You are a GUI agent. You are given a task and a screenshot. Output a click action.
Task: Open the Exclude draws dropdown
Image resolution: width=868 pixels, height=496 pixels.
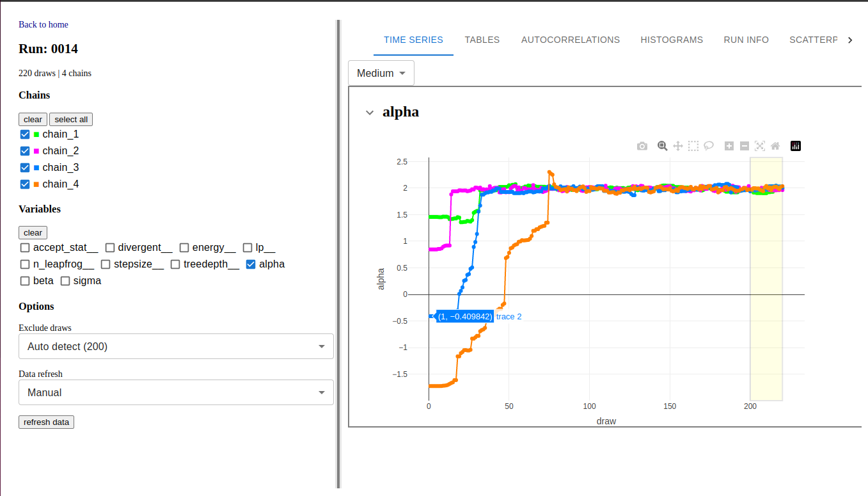coord(176,346)
